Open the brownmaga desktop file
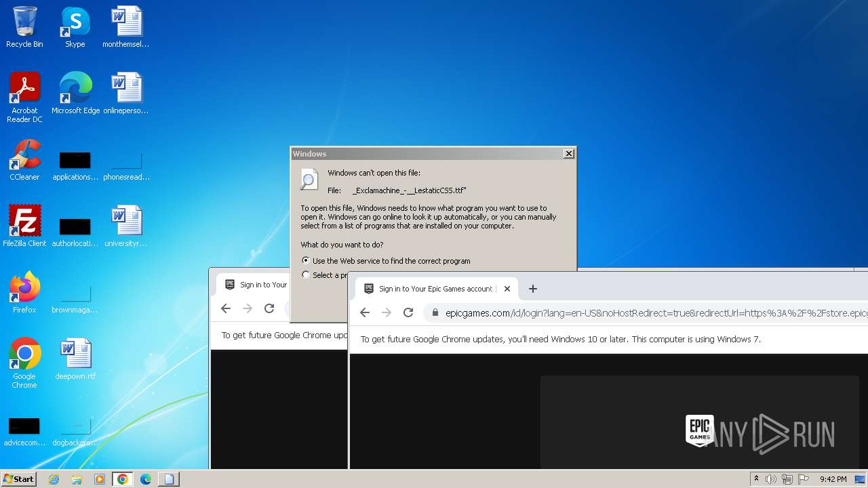 (x=75, y=299)
